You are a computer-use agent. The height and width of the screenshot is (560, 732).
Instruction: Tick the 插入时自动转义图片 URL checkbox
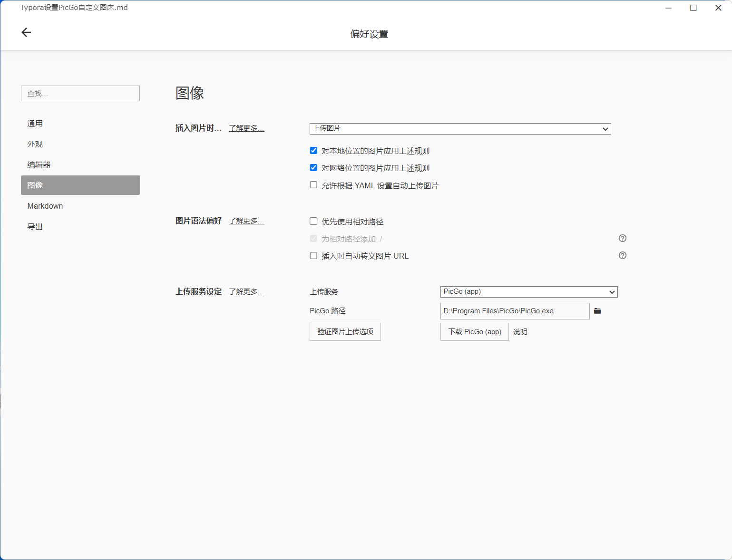[x=313, y=256]
